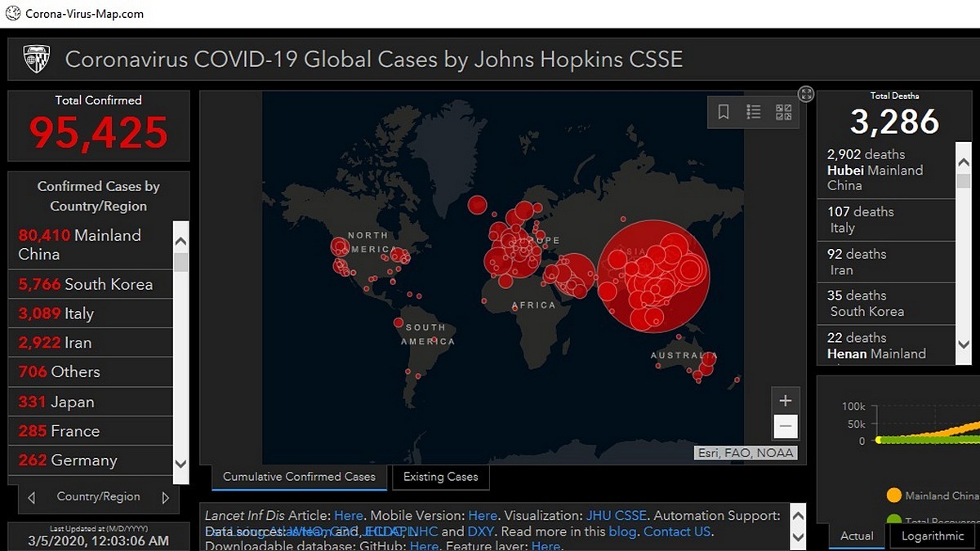Switch the chart to Logarithmic scale

[x=932, y=536]
